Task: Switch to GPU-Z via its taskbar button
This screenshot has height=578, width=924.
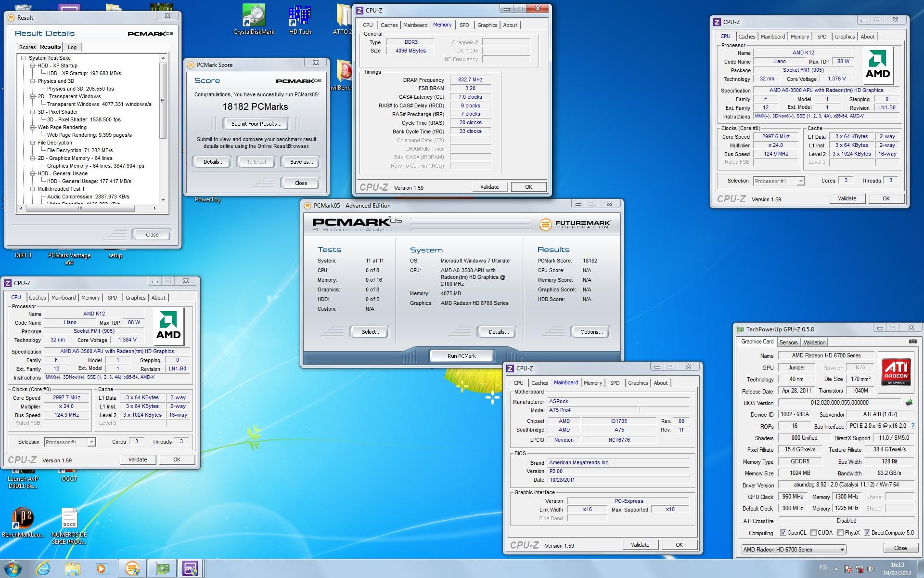Action: (162, 568)
